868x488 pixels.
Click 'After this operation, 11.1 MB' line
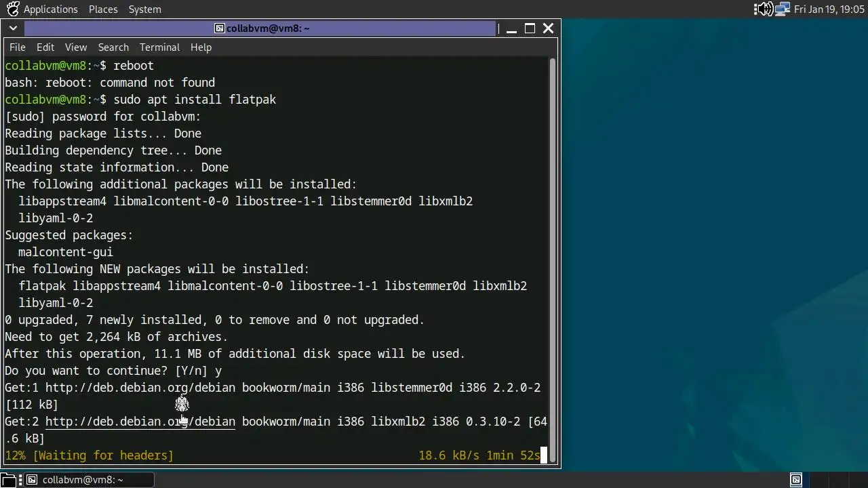click(235, 354)
